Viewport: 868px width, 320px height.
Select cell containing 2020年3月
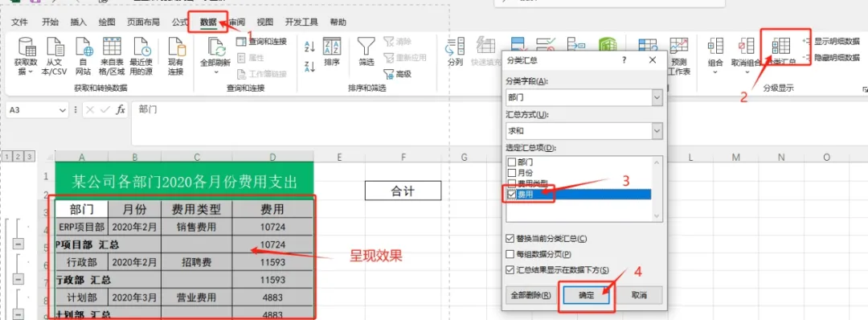pyautogui.click(x=134, y=297)
